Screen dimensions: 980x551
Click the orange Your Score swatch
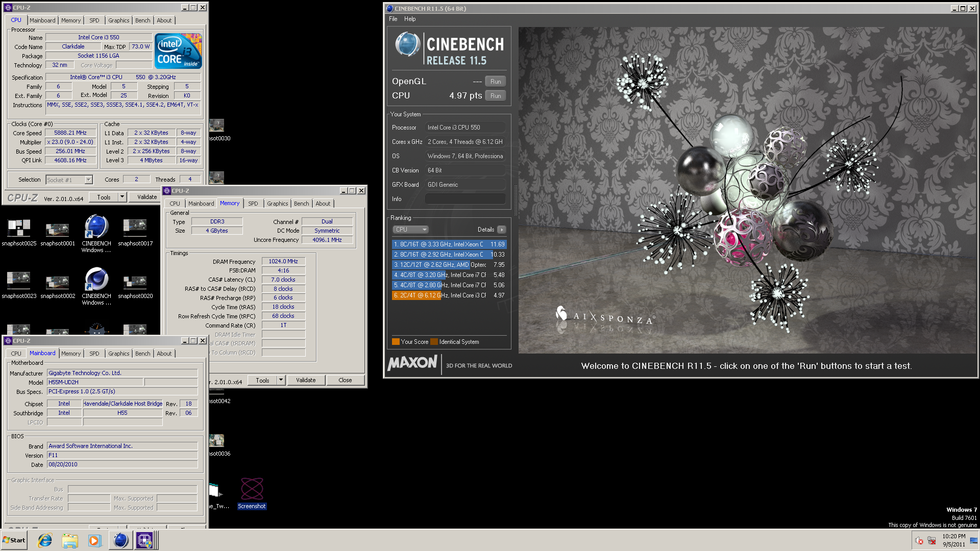coord(396,342)
